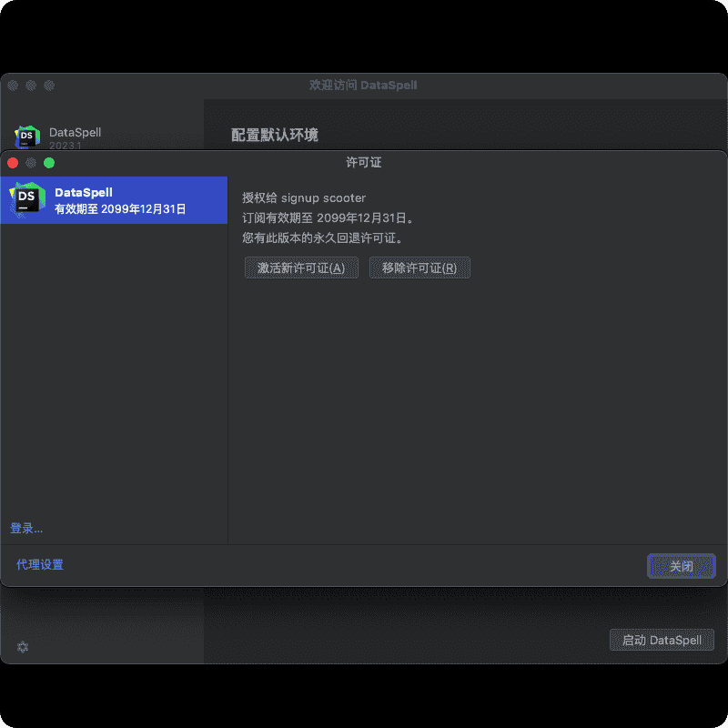728x728 pixels.
Task: Click the 移除许可证(R) button
Action: pyautogui.click(x=420, y=268)
